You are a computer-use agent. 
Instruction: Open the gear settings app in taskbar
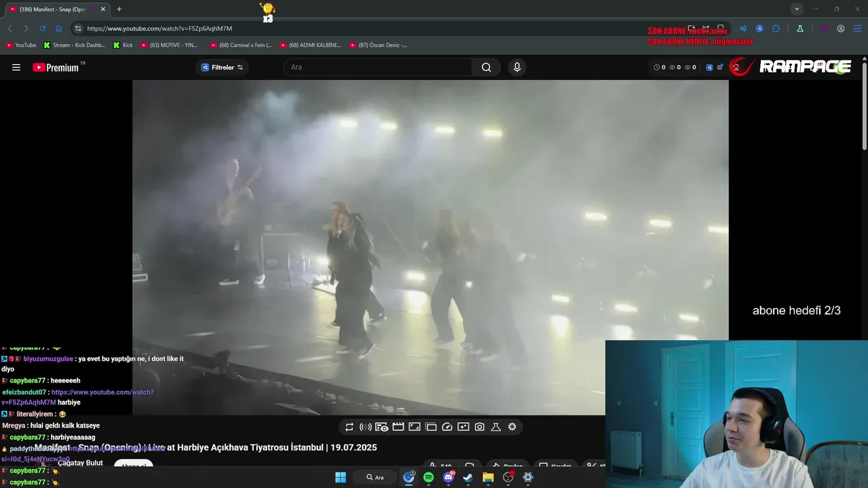click(x=528, y=477)
